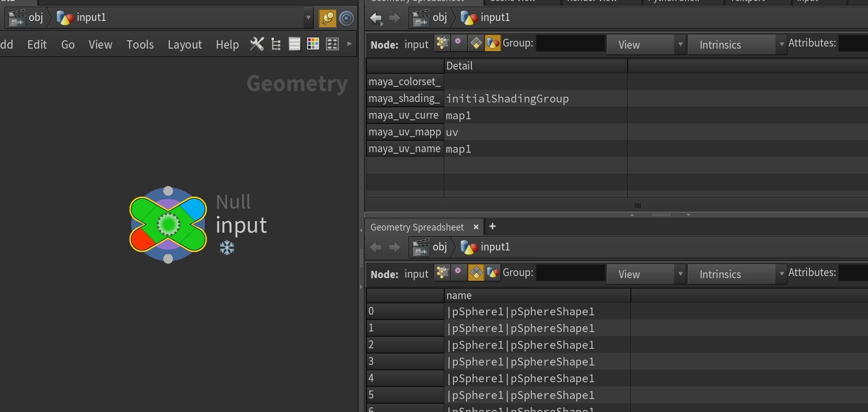Viewport: 868px width, 412px height.
Task: Open the Help menu
Action: (x=227, y=44)
